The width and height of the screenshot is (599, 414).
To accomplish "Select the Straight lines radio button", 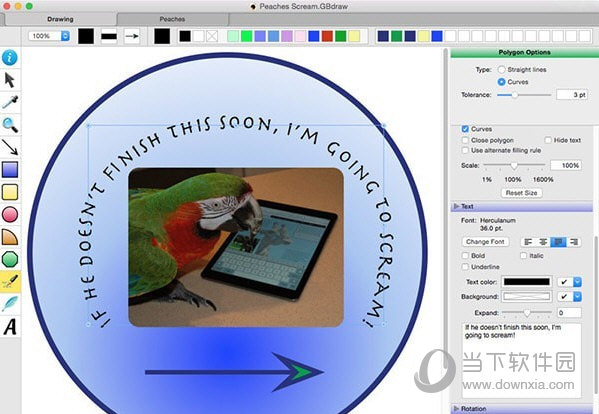I will point(501,70).
